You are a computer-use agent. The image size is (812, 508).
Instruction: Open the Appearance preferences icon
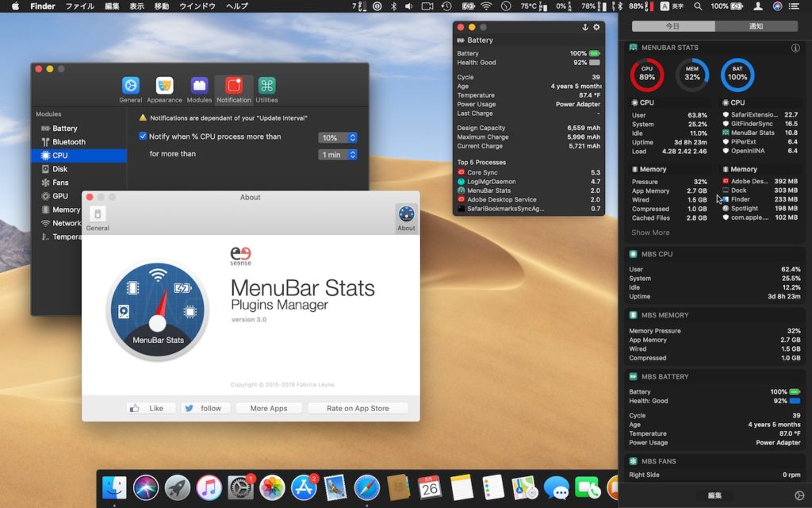164,87
